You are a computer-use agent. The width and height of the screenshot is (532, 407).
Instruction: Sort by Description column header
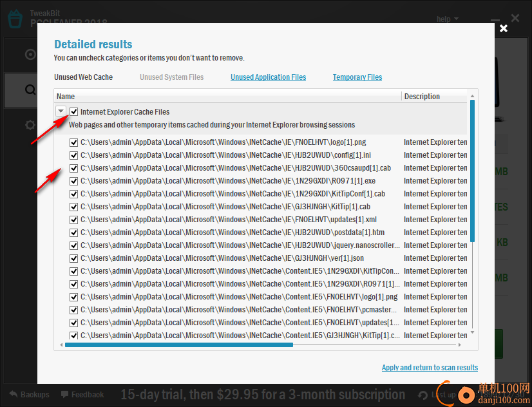coord(434,97)
